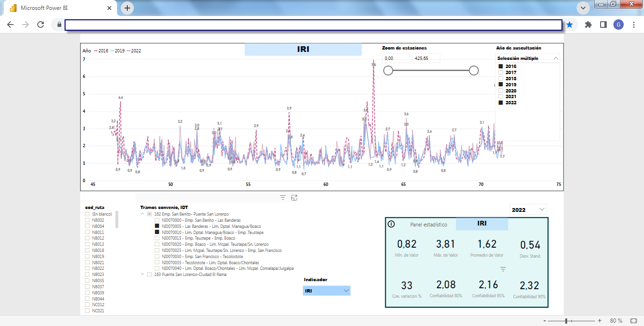Collapse the Selección múltiple year list
This screenshot has height=326, width=644.
tap(555, 59)
